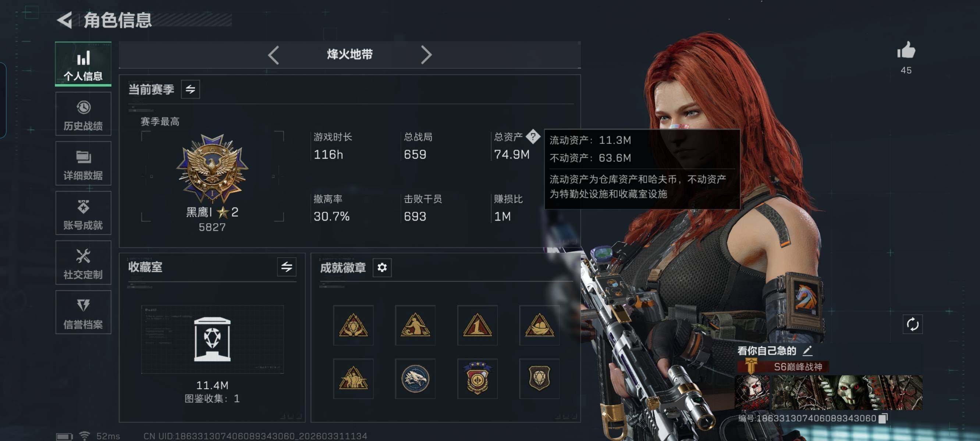The height and width of the screenshot is (441, 980).
Task: Open the 总资产 question mark help icon
Action: tap(533, 136)
